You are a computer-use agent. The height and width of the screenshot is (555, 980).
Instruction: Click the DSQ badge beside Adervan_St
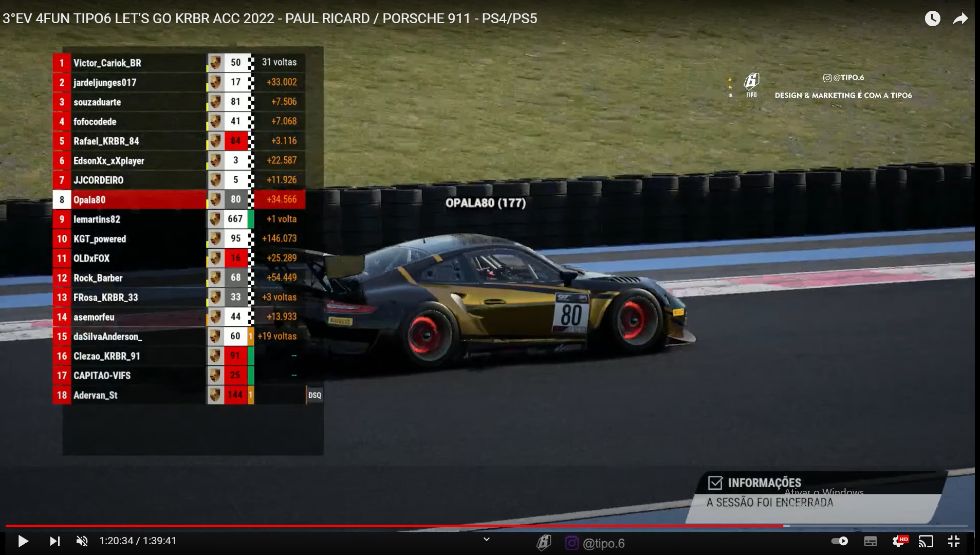[x=315, y=395]
